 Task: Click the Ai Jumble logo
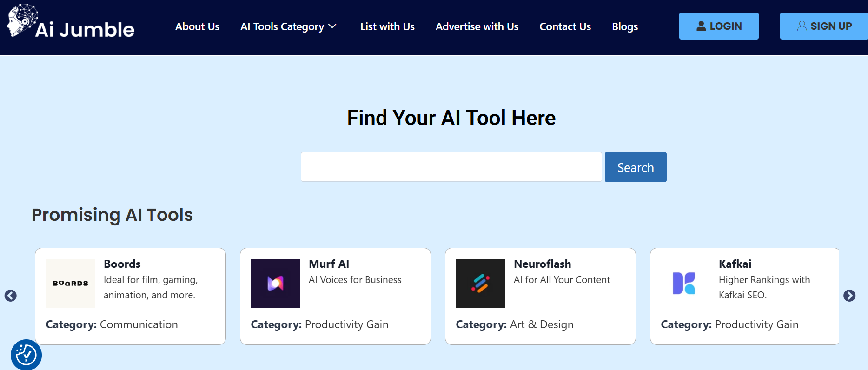tap(71, 22)
